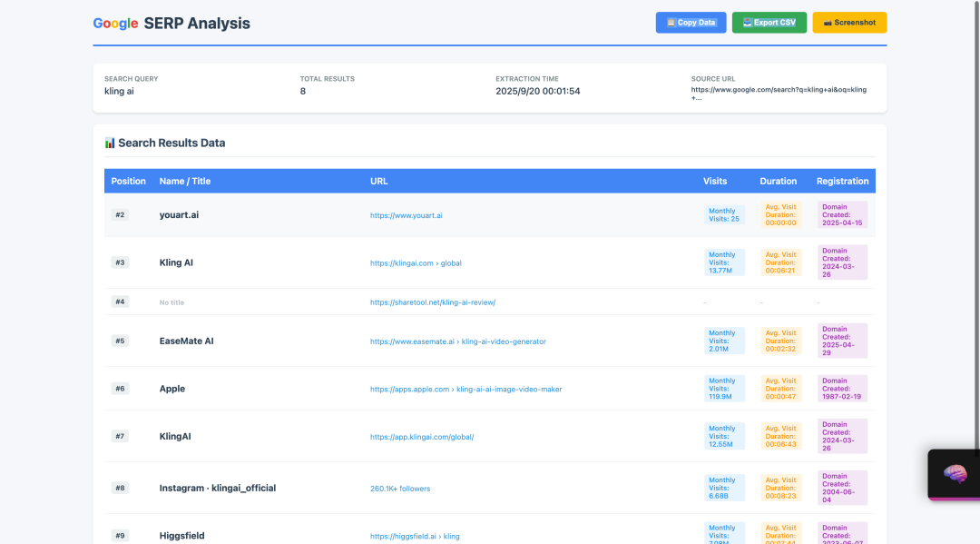Image resolution: width=980 pixels, height=544 pixels.
Task: Open the apps.apple.com kling-ai link
Action: [x=465, y=389]
